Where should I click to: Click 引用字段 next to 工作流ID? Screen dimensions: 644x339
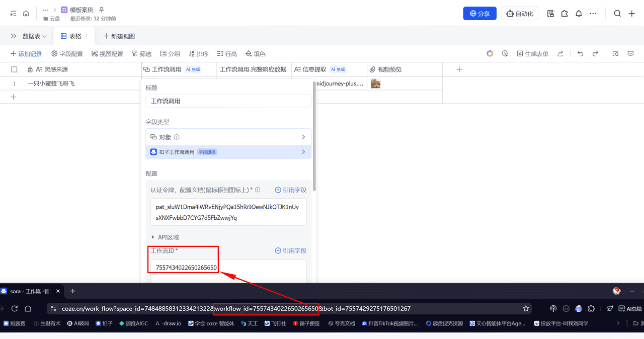click(x=290, y=250)
